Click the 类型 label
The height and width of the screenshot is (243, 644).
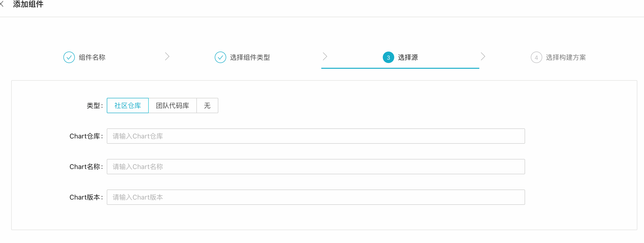click(95, 106)
